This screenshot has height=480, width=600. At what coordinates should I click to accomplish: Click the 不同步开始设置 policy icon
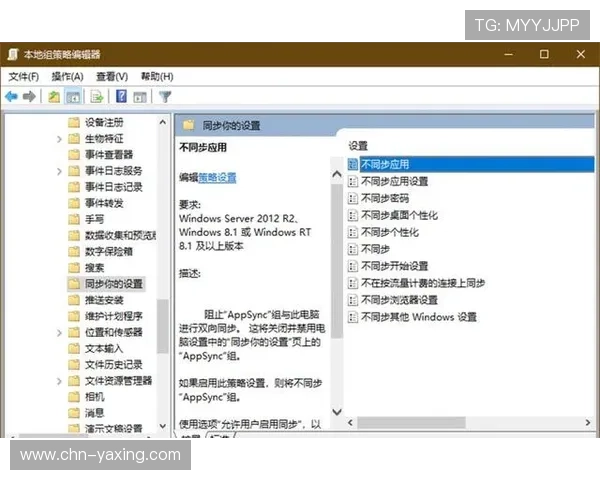tap(352, 266)
